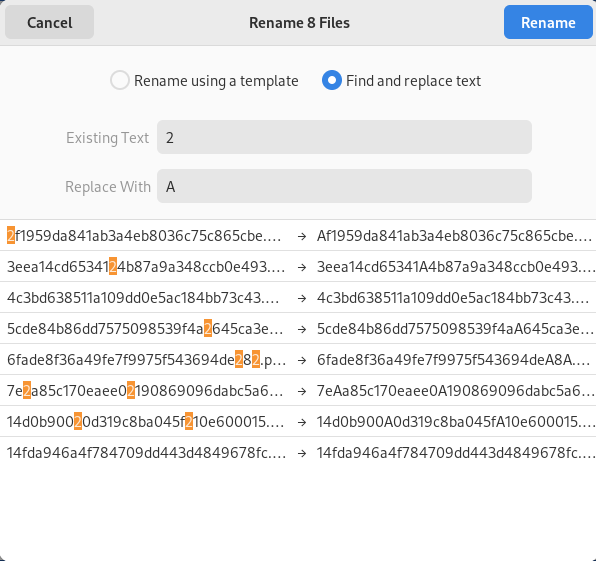Viewport: 596px width, 561px height.
Task: Click arrow icon in 4c3bd638 row
Action: [302, 298]
